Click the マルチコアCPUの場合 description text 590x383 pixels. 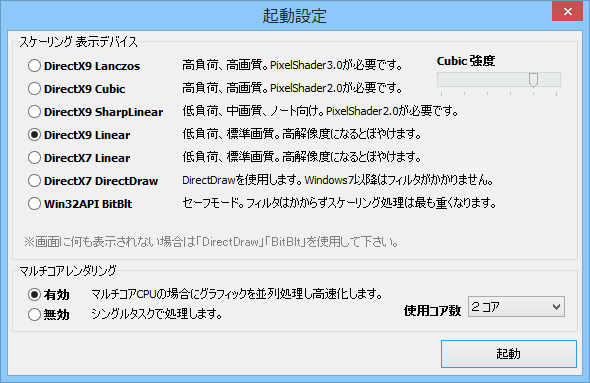coord(237,294)
